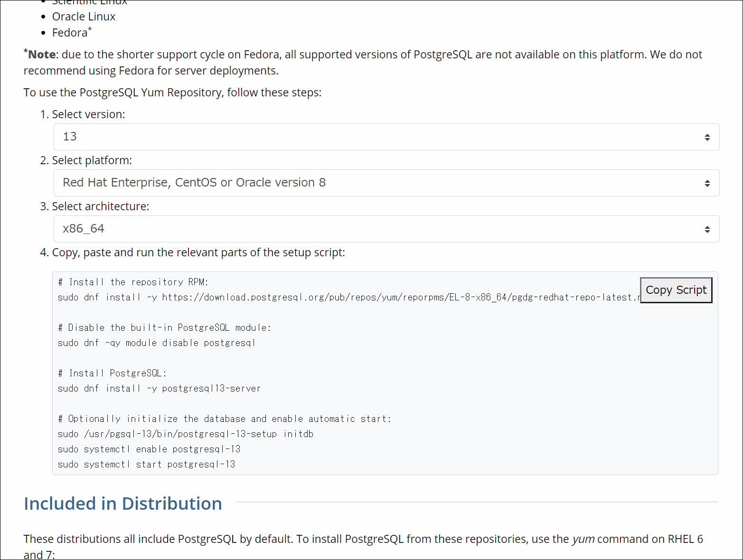The image size is (743, 560).
Task: Click the '# Install PostgreSQL:' comment
Action: click(113, 373)
